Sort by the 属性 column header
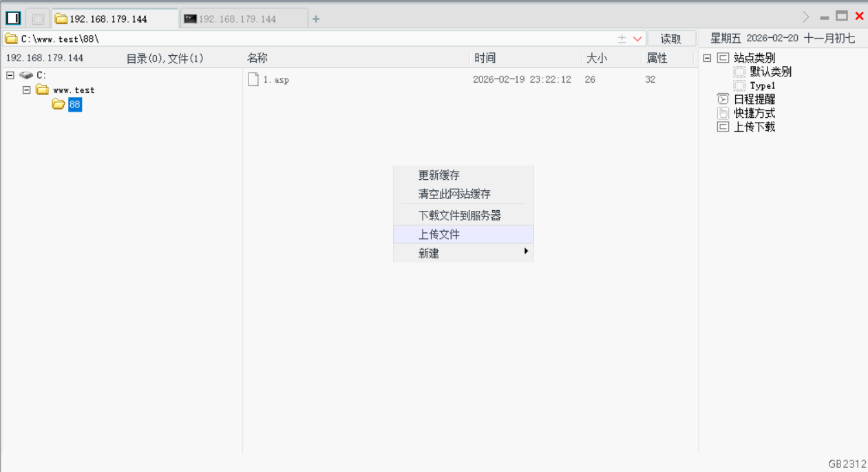Screen dimensions: 868x472 (657, 59)
